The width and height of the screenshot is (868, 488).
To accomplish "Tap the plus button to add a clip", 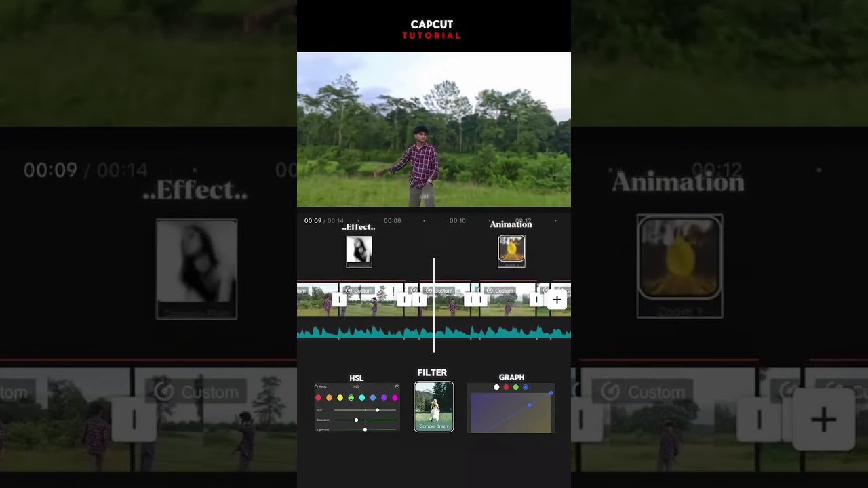I will [557, 299].
